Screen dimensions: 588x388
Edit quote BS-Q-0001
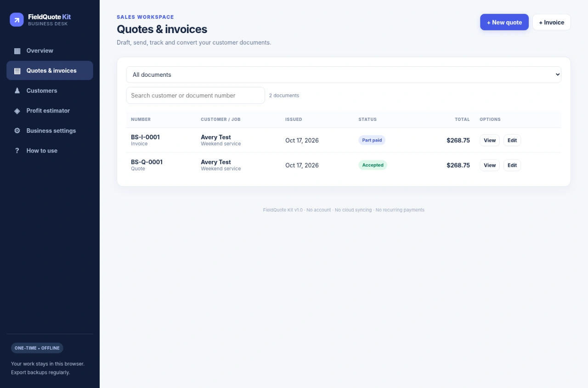(512, 165)
